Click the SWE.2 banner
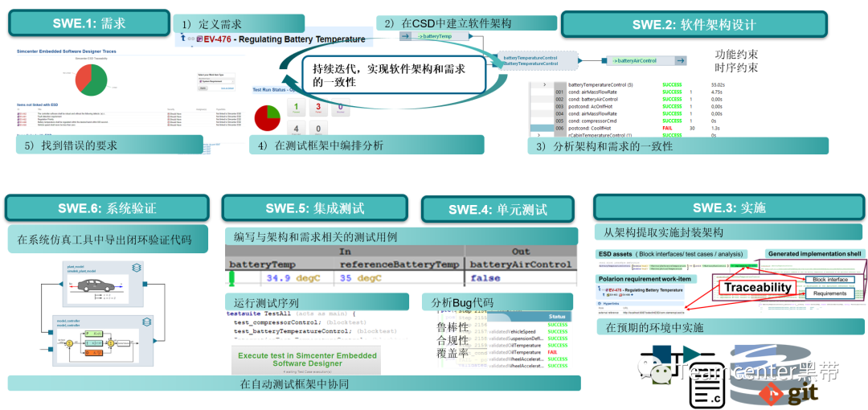 [x=694, y=25]
